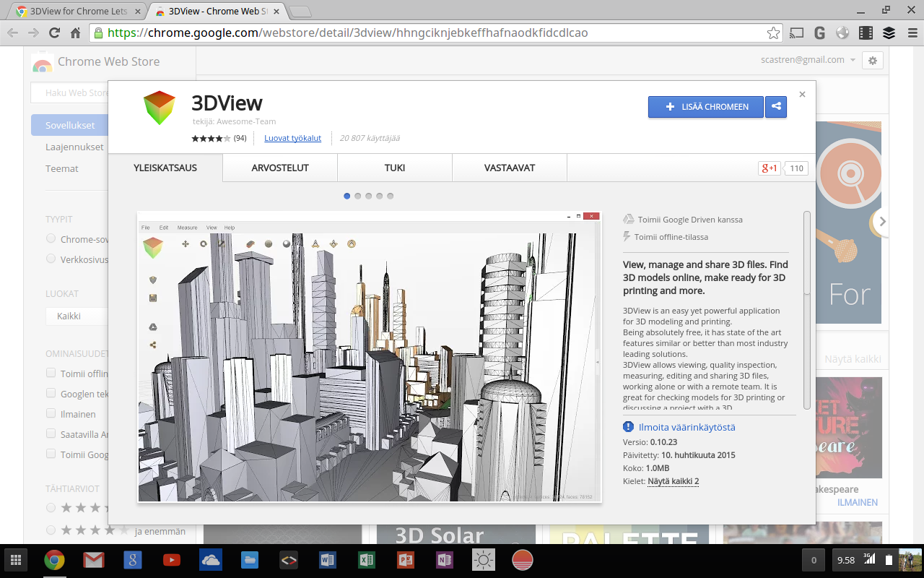Open OneDrive from the shelf
Screen dimensions: 924x578
210,560
